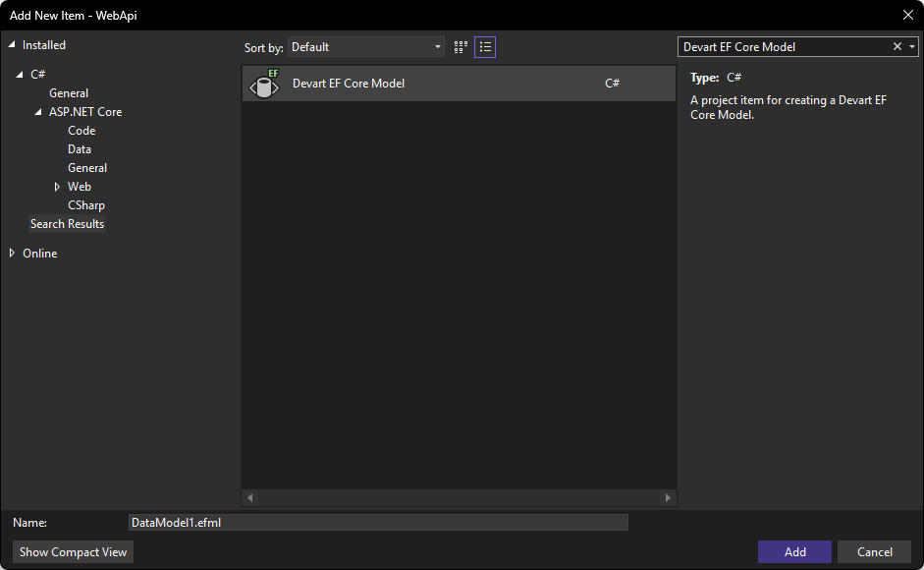
Task: Click the Add button
Action: [x=794, y=551]
